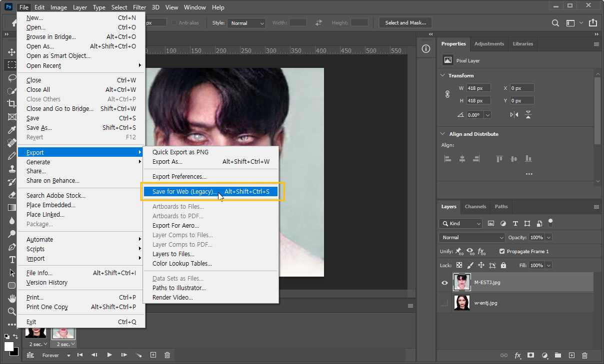Change the Forever loop count dropdown
This screenshot has height=364, width=604.
[x=50, y=355]
